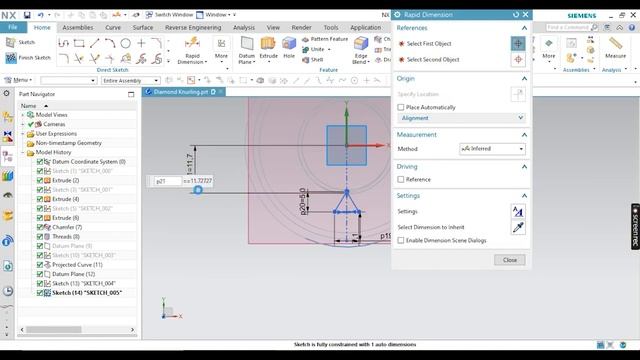
Task: Select Sketch (14) SKETCH_005 in navigator
Action: click(87, 293)
